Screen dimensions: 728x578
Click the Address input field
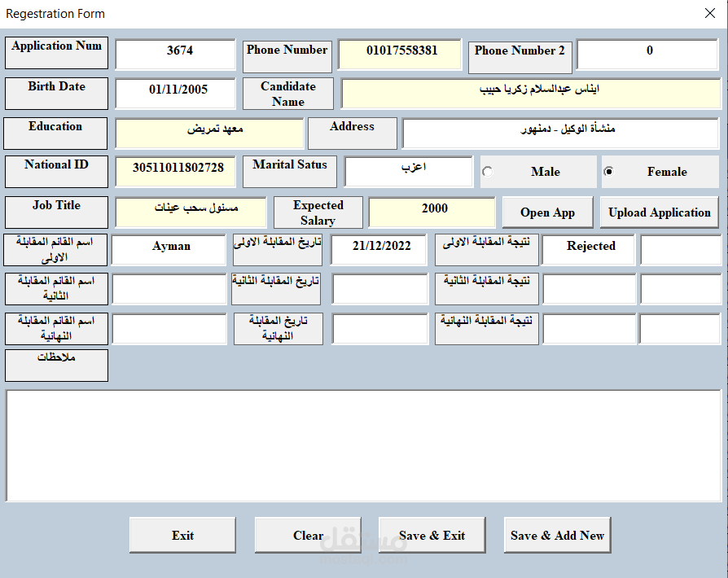pyautogui.click(x=560, y=134)
